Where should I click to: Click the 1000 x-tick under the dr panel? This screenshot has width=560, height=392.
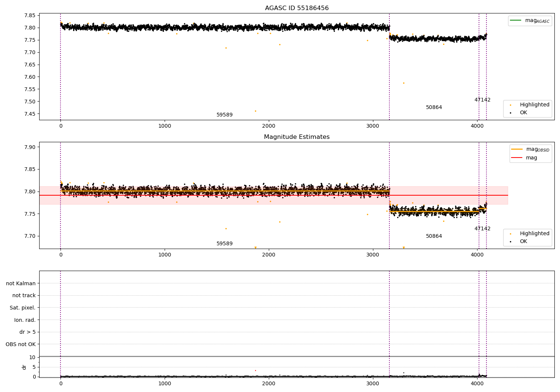pos(165,384)
